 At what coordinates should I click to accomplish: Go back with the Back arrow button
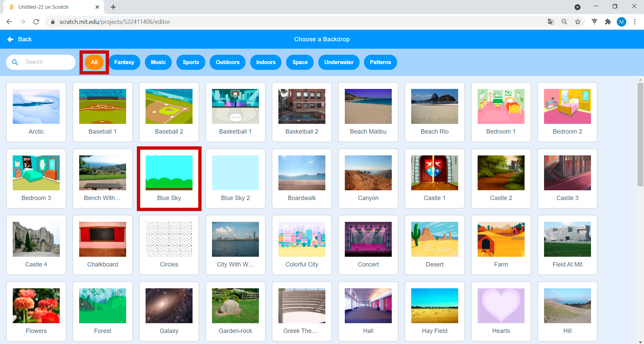[x=19, y=39]
